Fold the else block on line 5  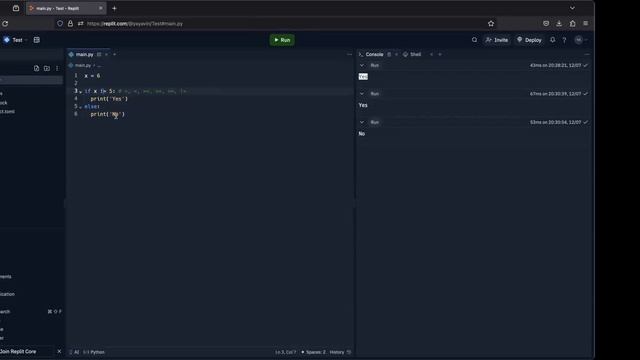pos(80,107)
